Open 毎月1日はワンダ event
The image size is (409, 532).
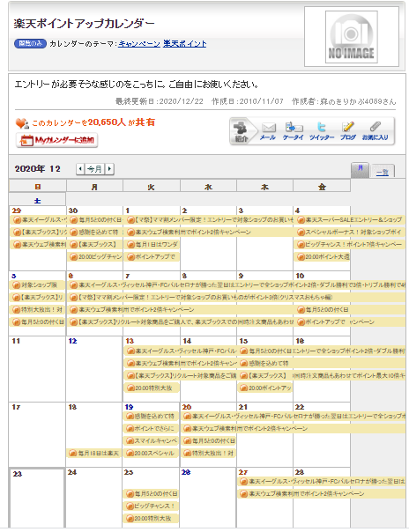pyautogui.click(x=152, y=244)
